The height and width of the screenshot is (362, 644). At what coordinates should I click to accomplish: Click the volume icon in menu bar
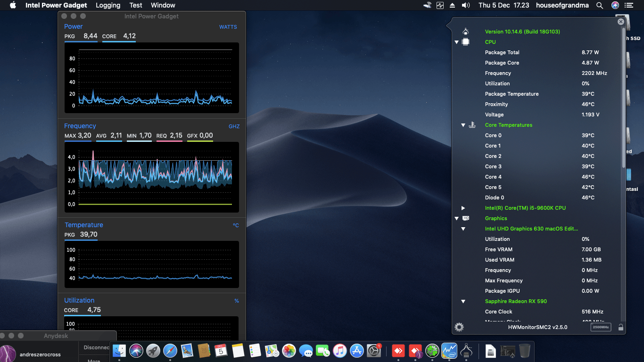coord(466,5)
